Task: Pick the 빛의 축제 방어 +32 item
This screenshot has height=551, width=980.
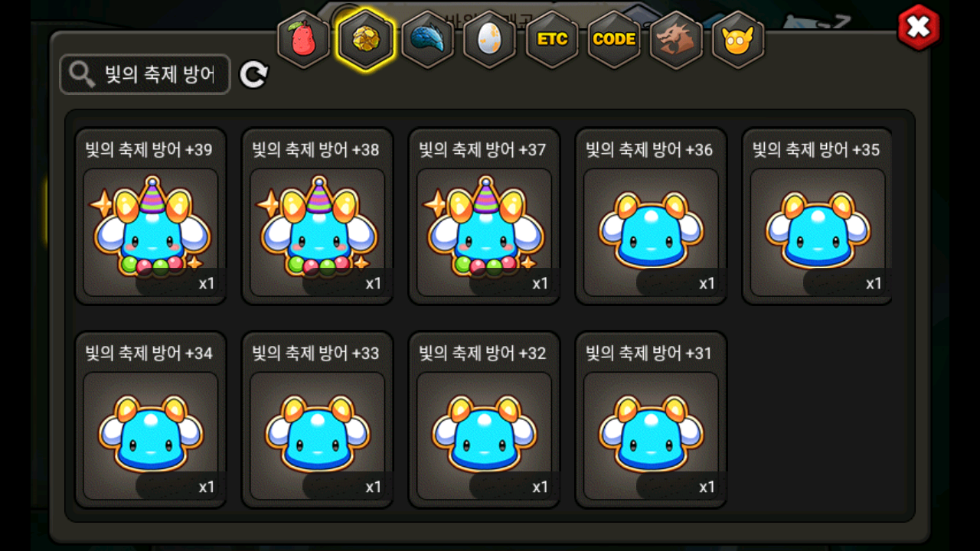Action: coord(485,420)
